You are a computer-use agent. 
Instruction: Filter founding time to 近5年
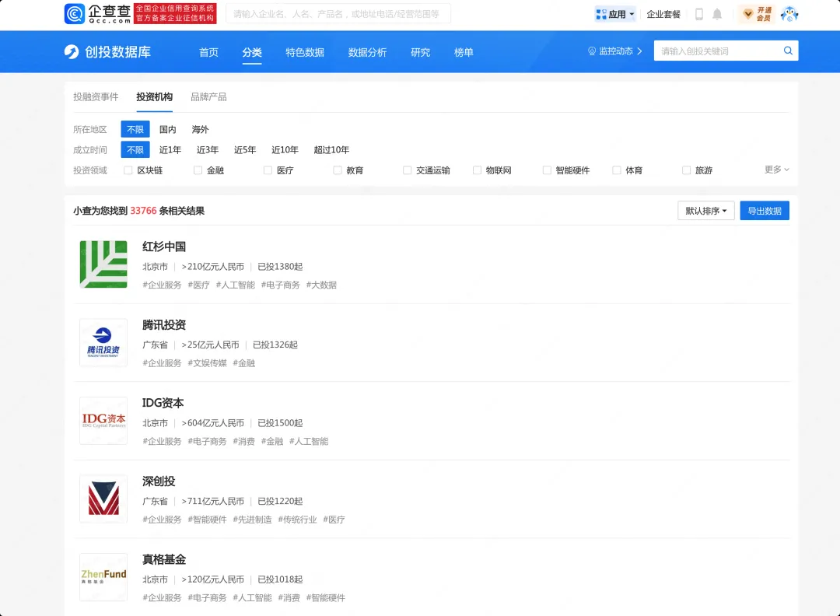245,149
